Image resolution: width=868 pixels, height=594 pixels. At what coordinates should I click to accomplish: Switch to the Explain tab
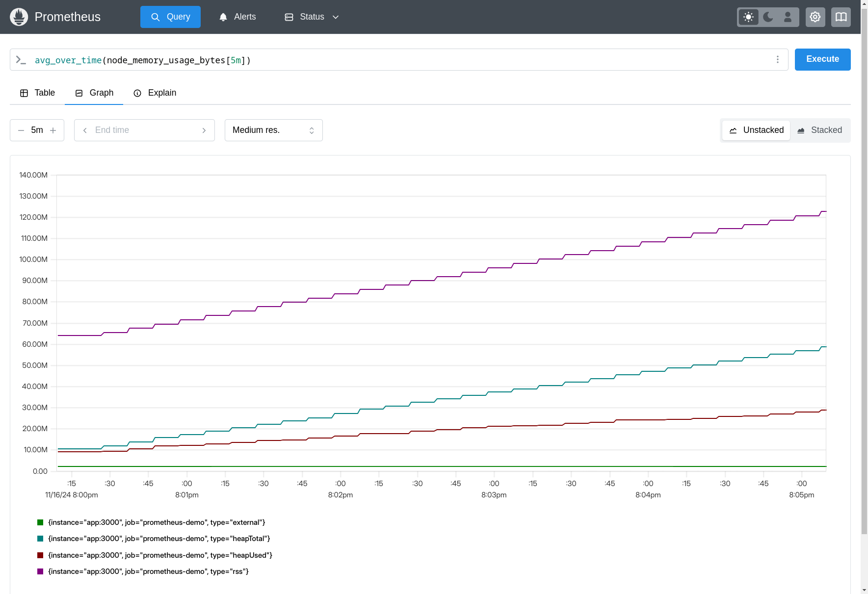click(x=155, y=93)
